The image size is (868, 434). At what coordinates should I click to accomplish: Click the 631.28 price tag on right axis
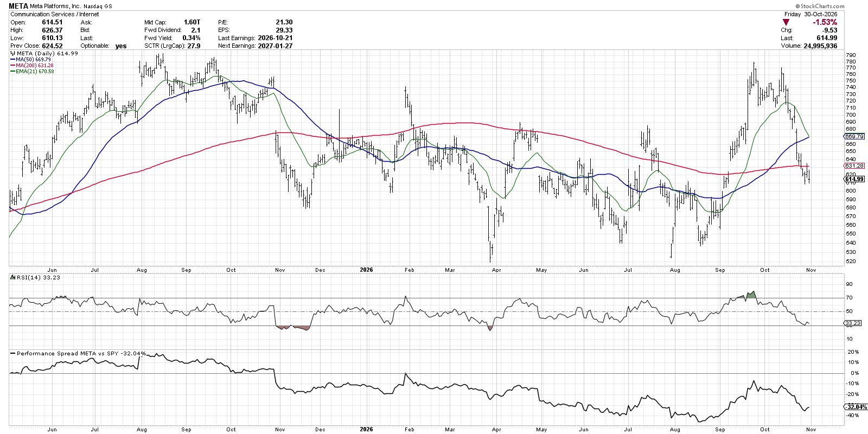tap(854, 165)
